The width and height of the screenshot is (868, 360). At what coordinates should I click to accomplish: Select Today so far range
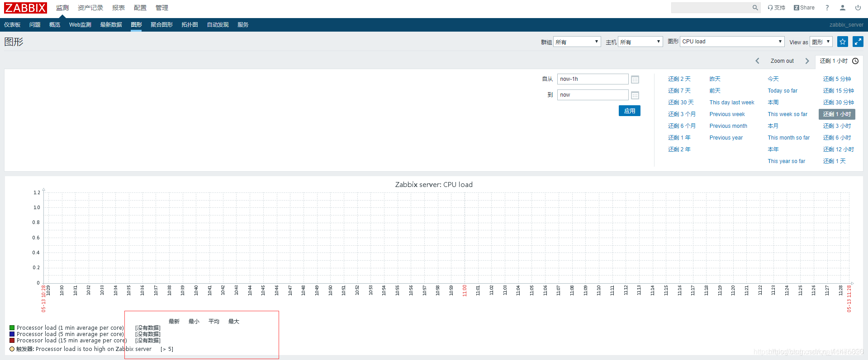point(783,91)
